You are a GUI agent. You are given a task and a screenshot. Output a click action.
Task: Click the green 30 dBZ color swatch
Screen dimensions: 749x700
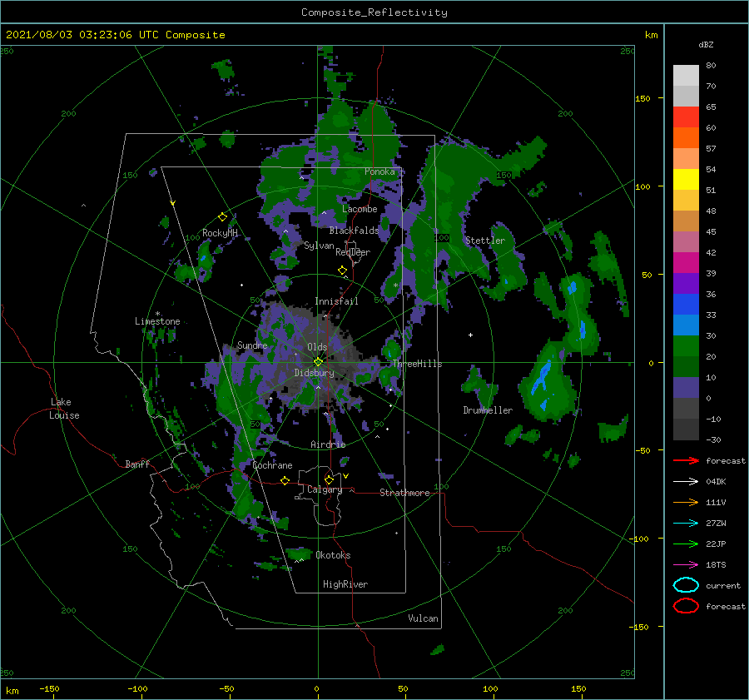coord(686,345)
